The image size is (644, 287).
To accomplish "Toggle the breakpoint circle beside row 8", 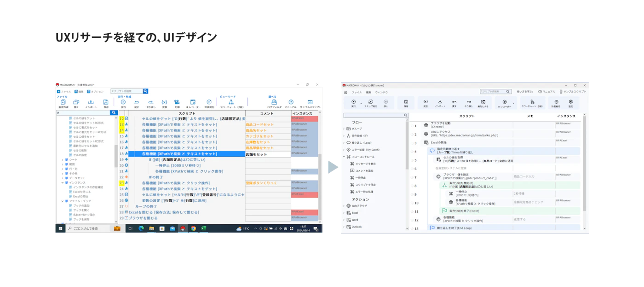I will tap(412, 186).
